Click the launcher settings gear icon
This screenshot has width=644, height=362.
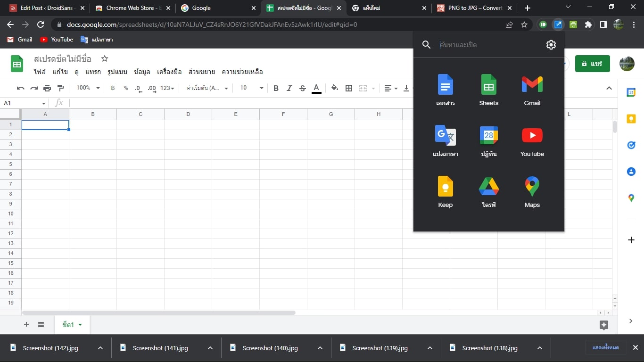point(551,45)
